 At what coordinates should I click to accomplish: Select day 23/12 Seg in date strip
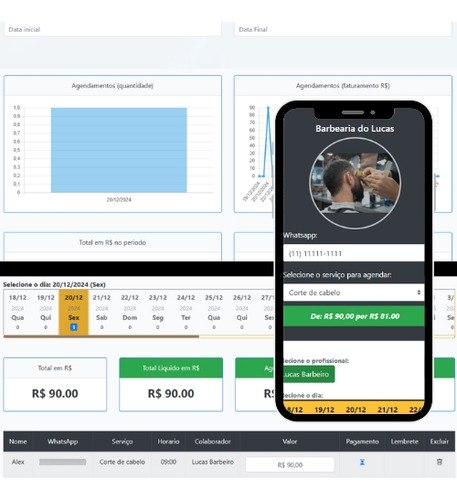[158, 312]
